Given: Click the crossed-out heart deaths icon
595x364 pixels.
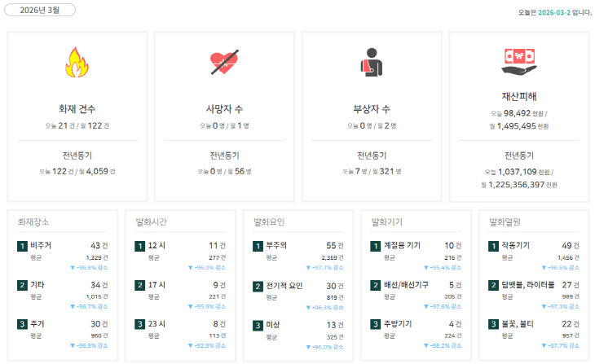Looking at the screenshot, I should click(x=224, y=64).
